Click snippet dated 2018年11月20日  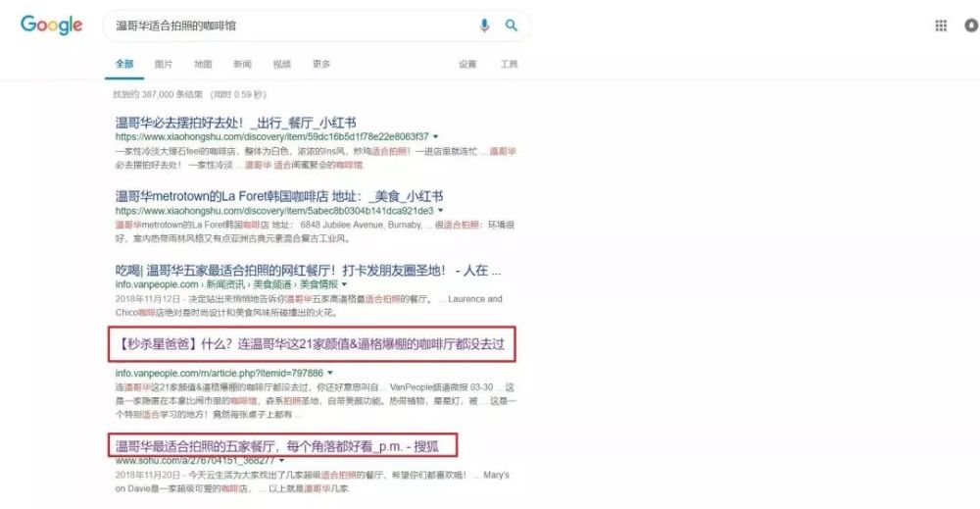point(312,482)
